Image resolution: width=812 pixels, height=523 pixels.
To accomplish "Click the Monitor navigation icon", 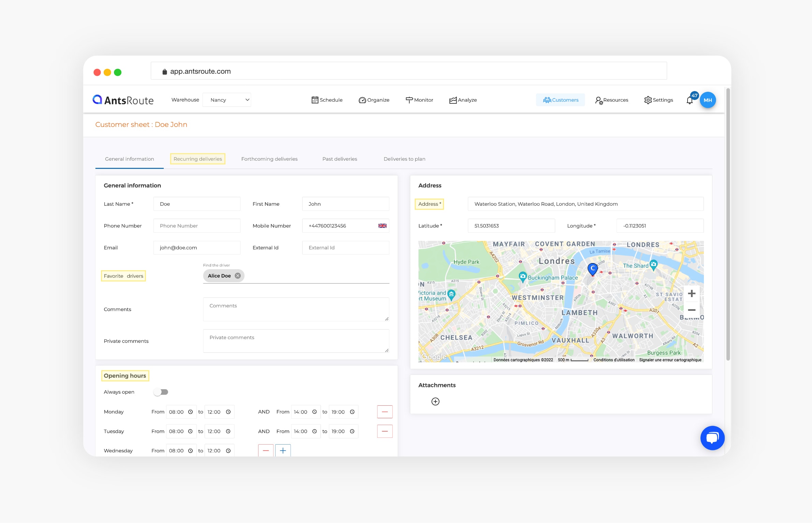I will coord(409,100).
